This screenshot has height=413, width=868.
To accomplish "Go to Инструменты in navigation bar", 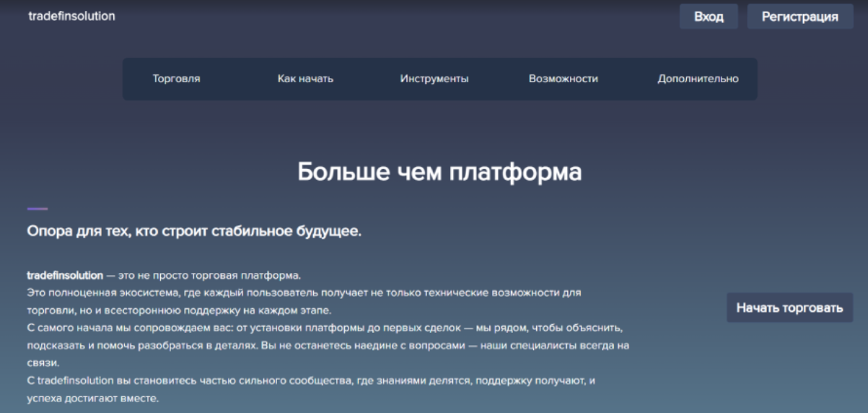I will [x=434, y=79].
